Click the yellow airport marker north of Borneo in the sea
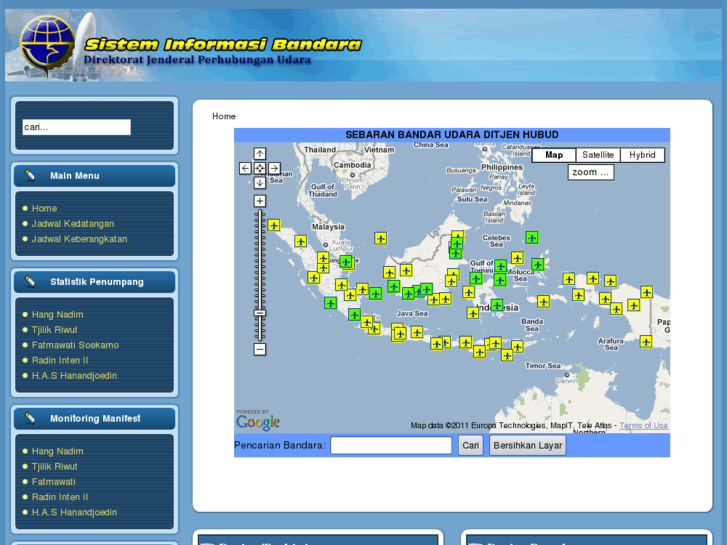 (x=381, y=238)
